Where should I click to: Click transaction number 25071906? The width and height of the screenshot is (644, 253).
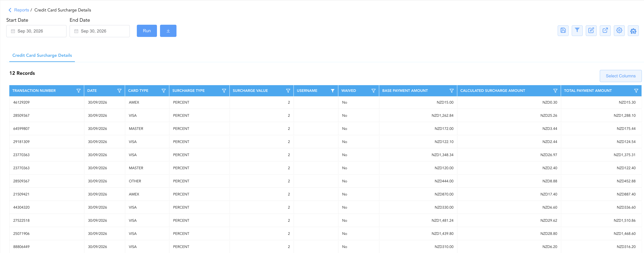[21, 233]
